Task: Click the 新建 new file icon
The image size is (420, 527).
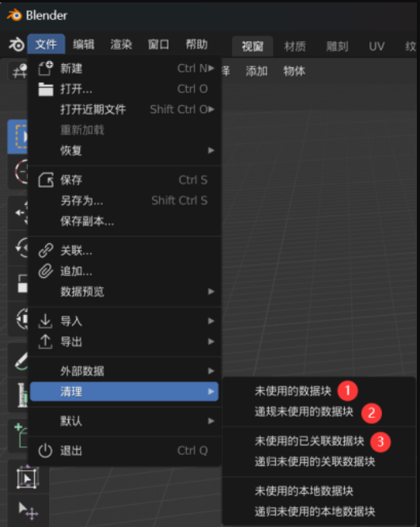Action: 46,69
